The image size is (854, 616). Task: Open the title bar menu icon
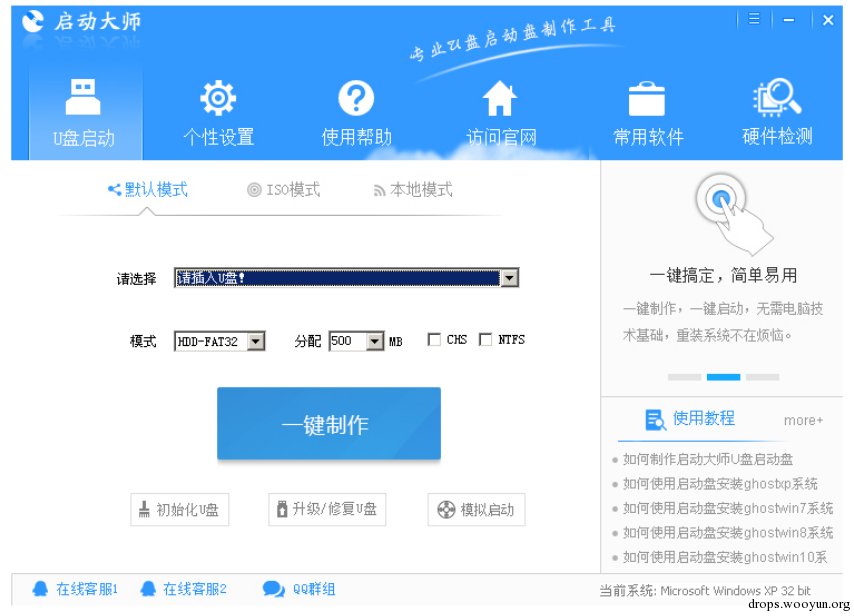coord(754,20)
